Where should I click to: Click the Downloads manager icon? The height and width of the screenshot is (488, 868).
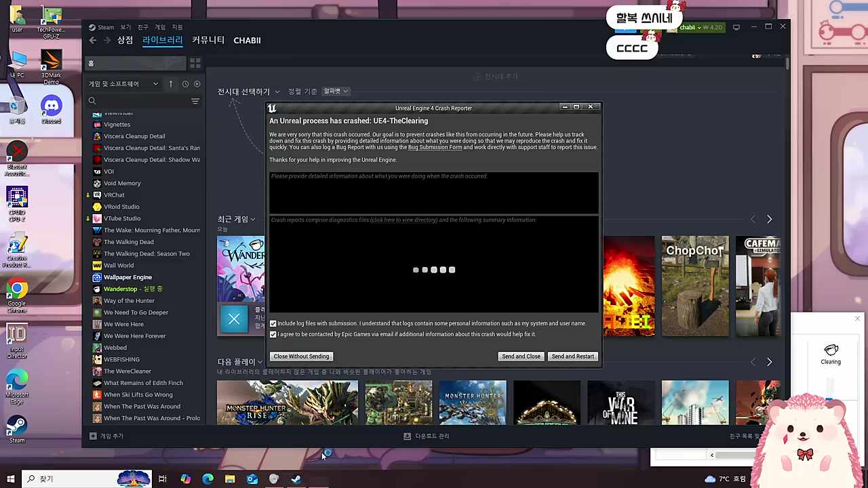(407, 436)
